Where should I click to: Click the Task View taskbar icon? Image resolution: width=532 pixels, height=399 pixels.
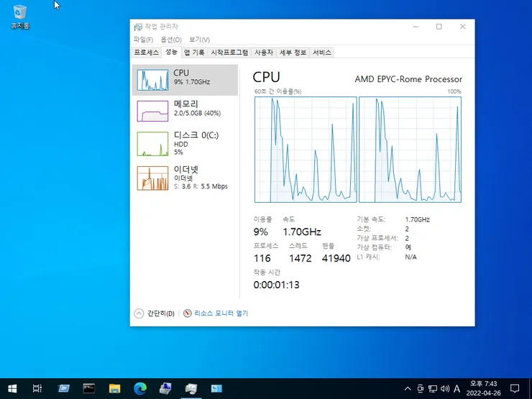coord(37,388)
